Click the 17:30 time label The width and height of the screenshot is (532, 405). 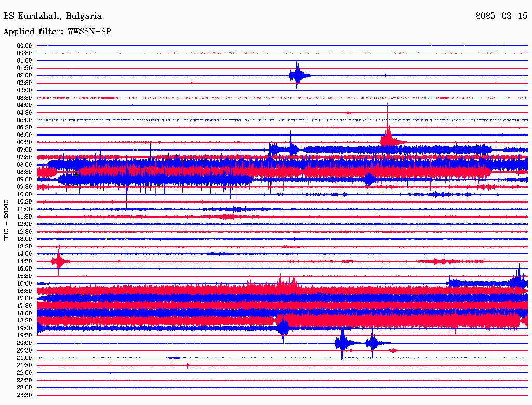tap(24, 306)
